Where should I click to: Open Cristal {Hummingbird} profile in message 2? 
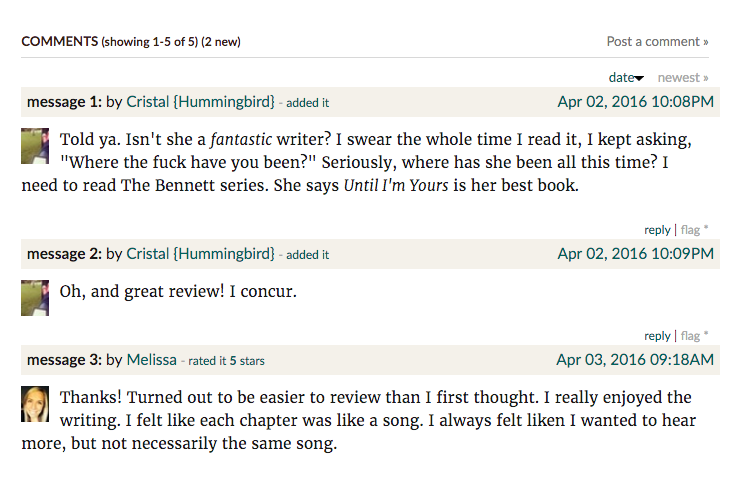click(x=200, y=254)
